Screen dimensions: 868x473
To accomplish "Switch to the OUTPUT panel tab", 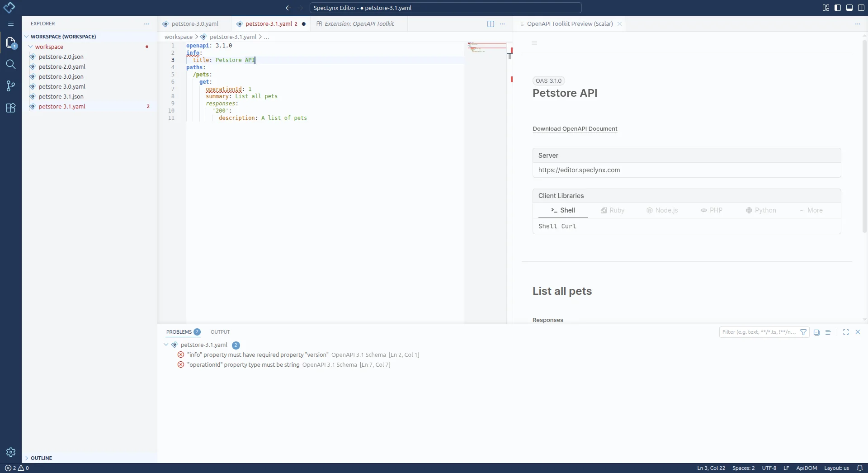I will point(220,332).
